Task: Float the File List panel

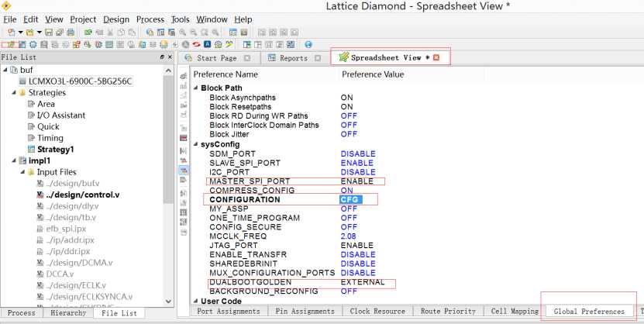Action: 162,57
